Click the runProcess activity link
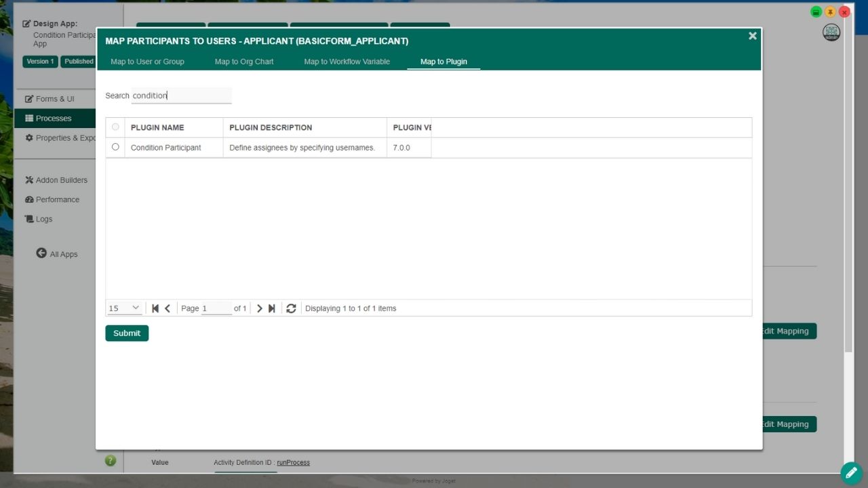 [293, 462]
